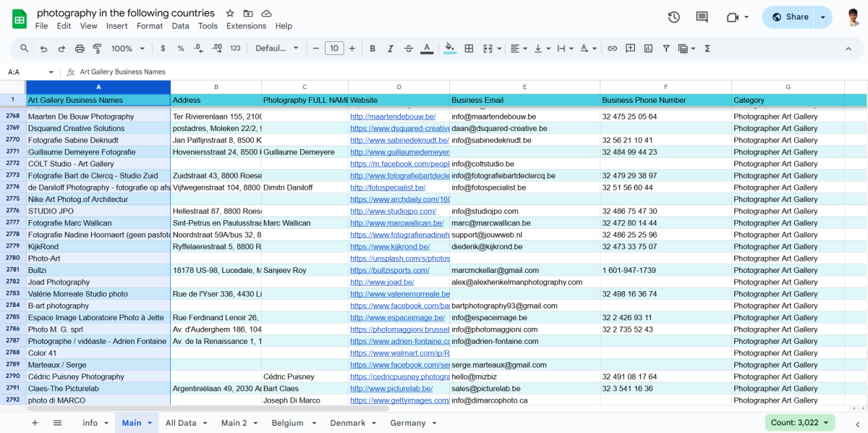The width and height of the screenshot is (868, 433).
Task: Insert chart icon
Action: [648, 49]
